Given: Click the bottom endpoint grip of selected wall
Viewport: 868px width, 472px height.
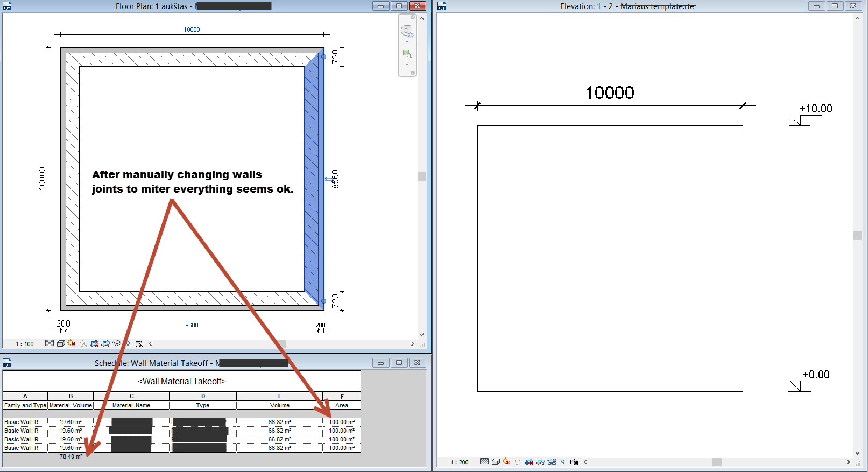Looking at the screenshot, I should (x=323, y=301).
